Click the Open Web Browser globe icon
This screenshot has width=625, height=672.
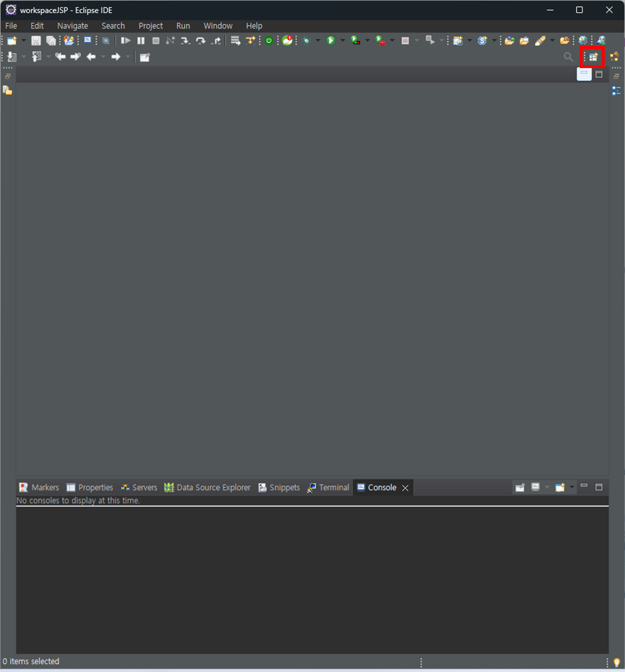[x=583, y=41]
